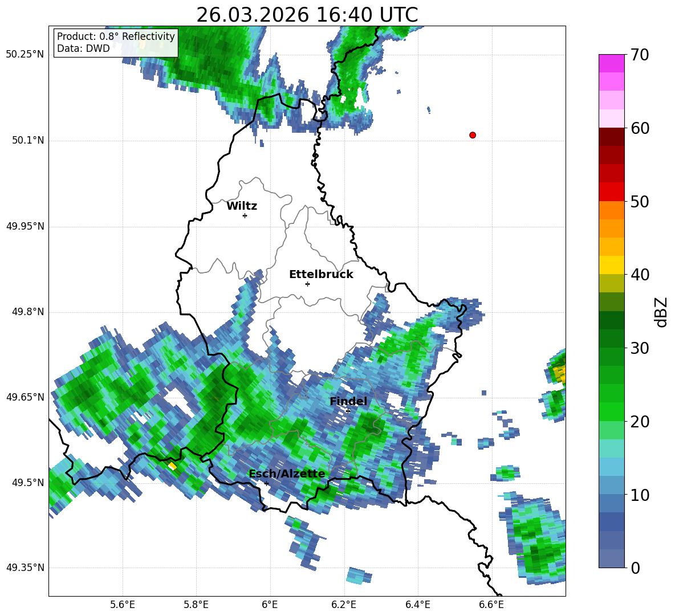This screenshot has height=616, width=675.
Task: Click the Wiltz station cross marker
Action: tap(245, 215)
